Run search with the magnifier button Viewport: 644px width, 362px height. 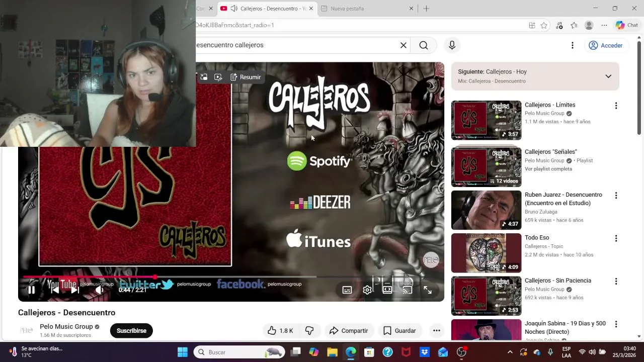click(x=424, y=45)
